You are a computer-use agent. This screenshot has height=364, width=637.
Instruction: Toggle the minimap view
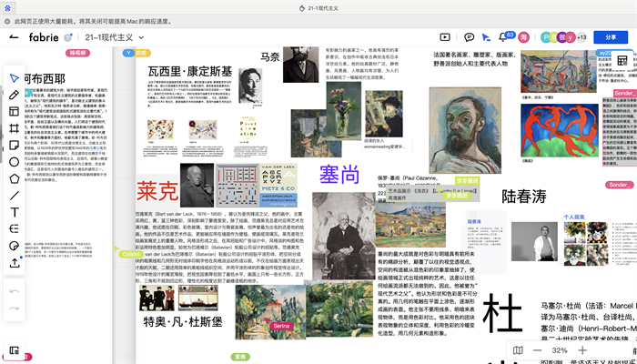(518, 350)
